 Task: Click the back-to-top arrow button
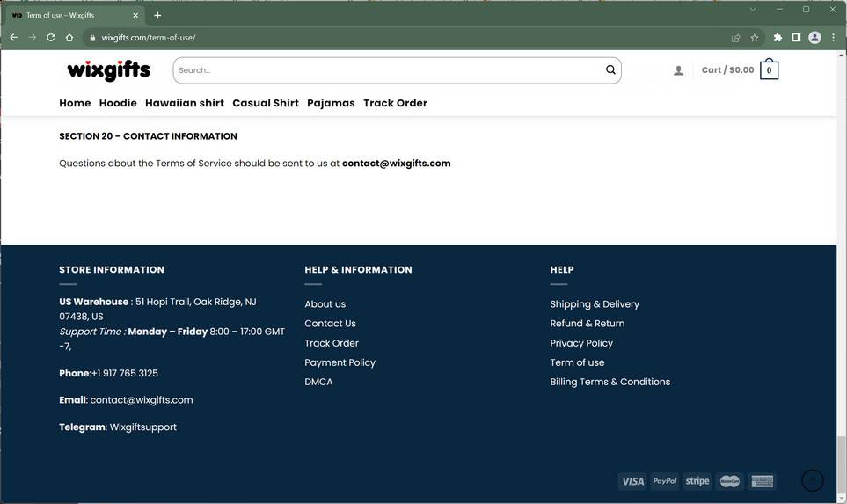coord(813,479)
